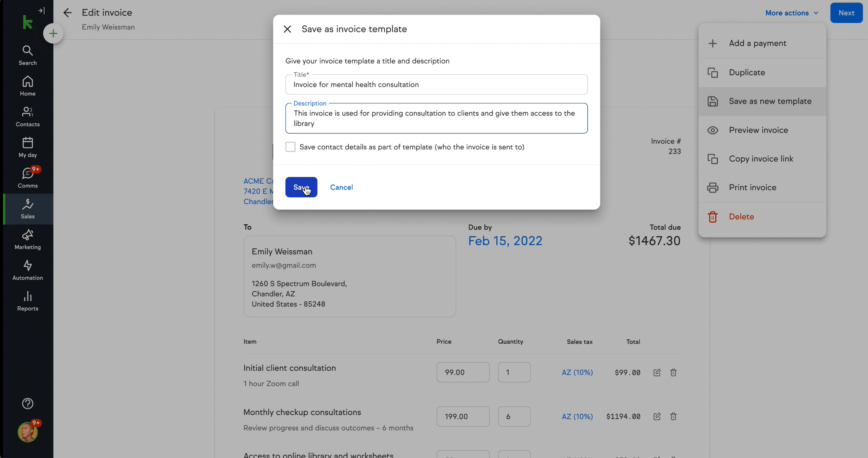The image size is (868, 458).
Task: Select Copy invoice link option
Action: point(762,159)
